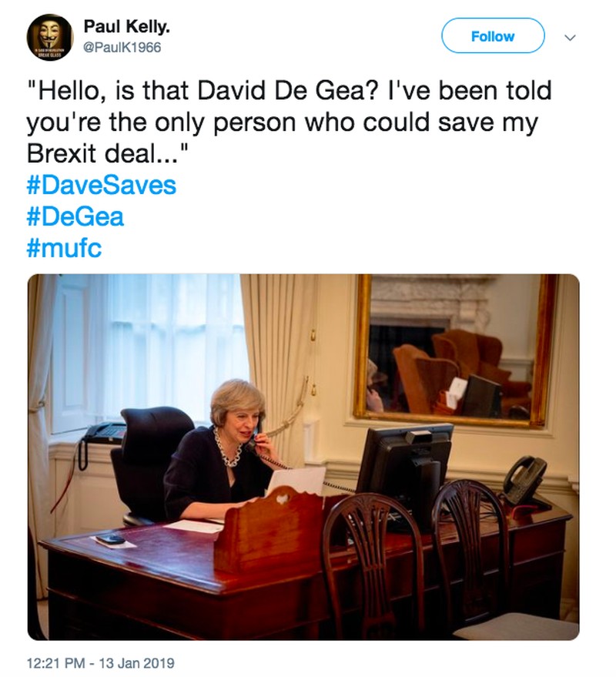616x677 pixels.
Task: Open the Paul Kelly display name link
Action: point(126,28)
